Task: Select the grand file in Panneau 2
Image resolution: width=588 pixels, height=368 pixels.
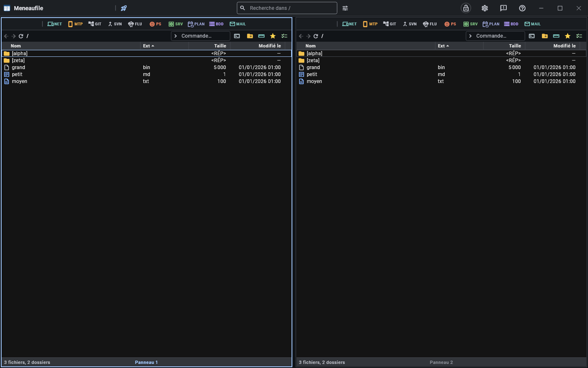Action: point(441,67)
